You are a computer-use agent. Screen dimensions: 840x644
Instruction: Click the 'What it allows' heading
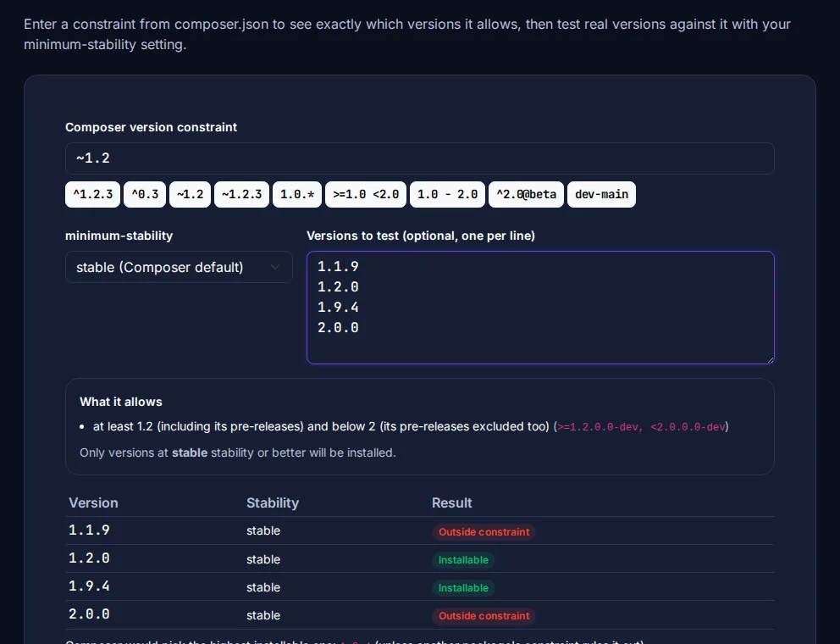[121, 402]
